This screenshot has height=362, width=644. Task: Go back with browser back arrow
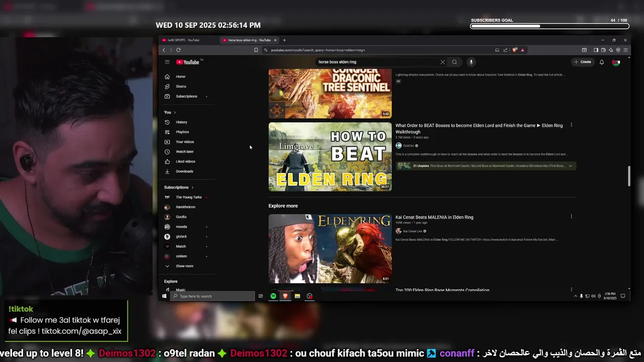pos(164,50)
